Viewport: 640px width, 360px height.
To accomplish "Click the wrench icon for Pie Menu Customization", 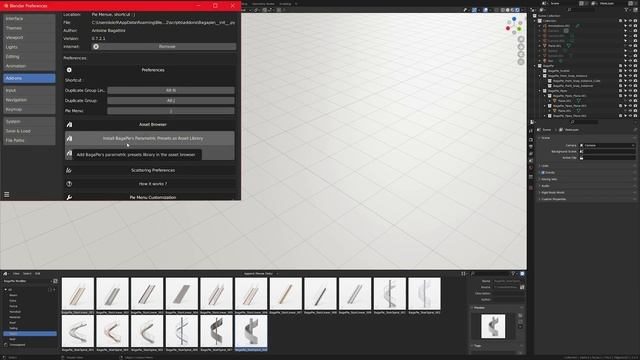I will [69, 197].
